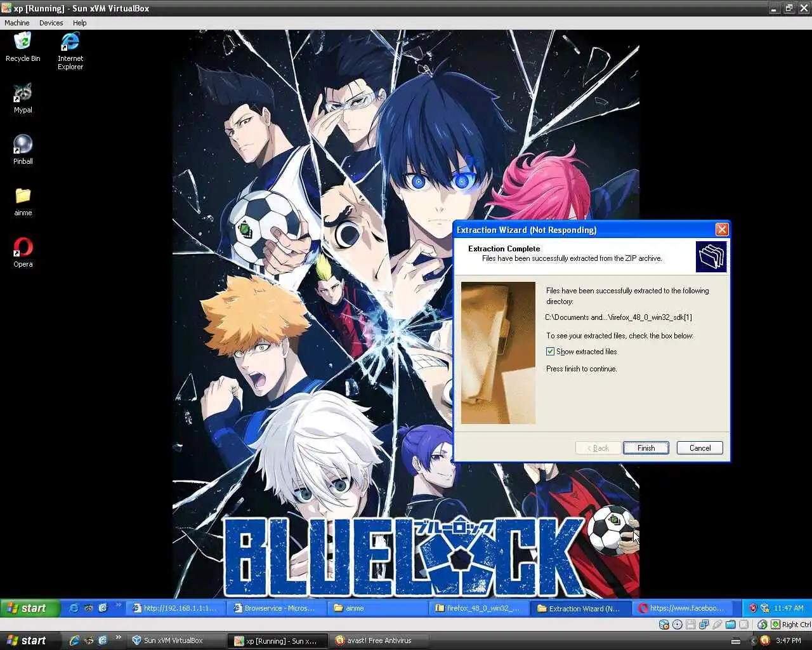Close the Extraction Wizard dialog
The height and width of the screenshot is (650, 812).
[722, 230]
